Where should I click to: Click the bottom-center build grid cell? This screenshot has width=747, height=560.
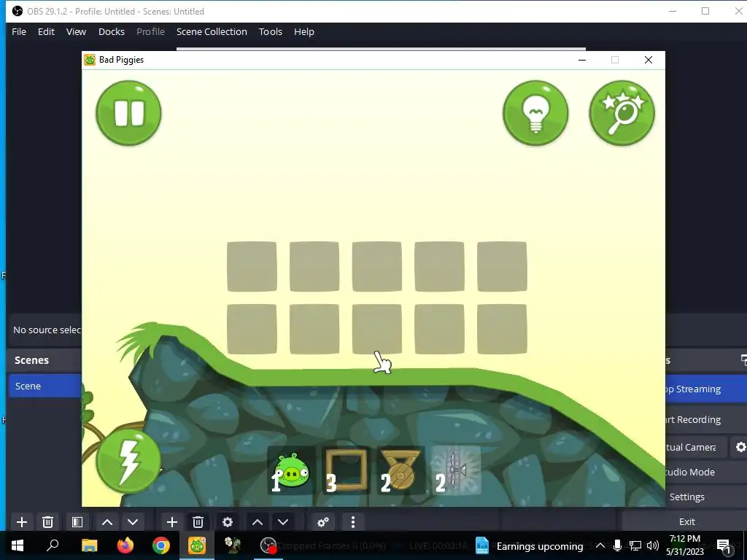tap(377, 329)
